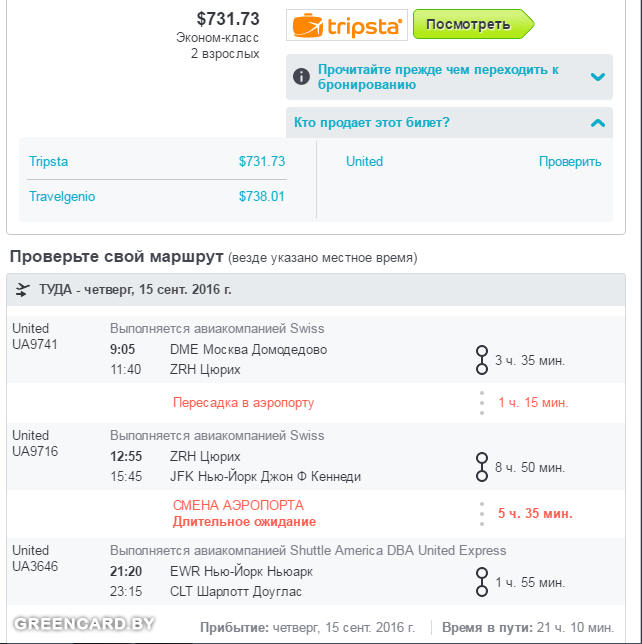Viewport: 642px width, 644px height.
Task: Click the 'Кто продает этот билет?' heading
Action: point(372,123)
